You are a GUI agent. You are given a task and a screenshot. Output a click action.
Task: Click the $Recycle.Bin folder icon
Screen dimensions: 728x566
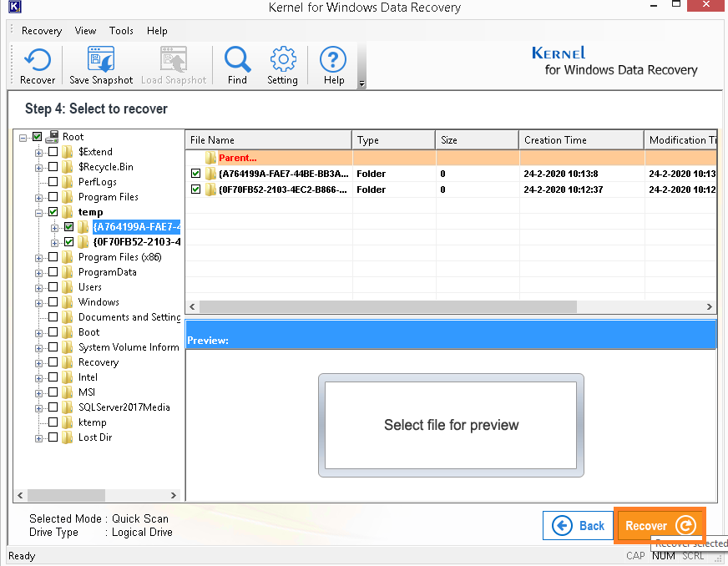68,167
